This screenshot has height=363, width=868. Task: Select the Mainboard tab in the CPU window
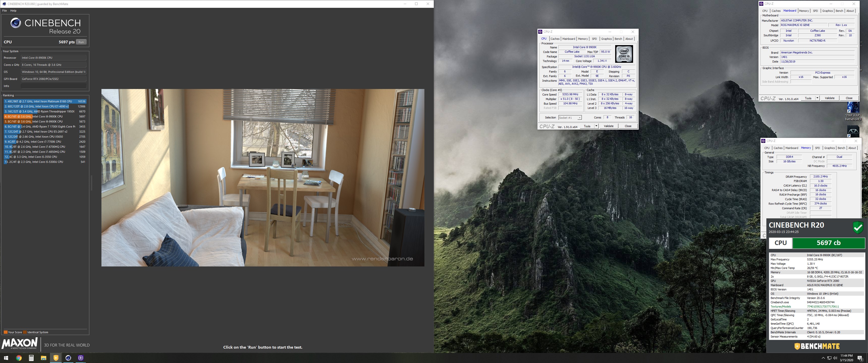(568, 39)
